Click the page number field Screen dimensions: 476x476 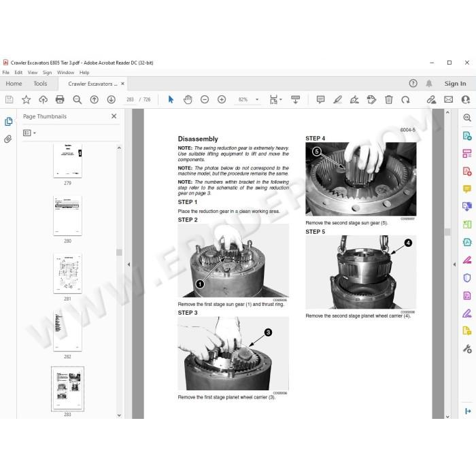130,99
